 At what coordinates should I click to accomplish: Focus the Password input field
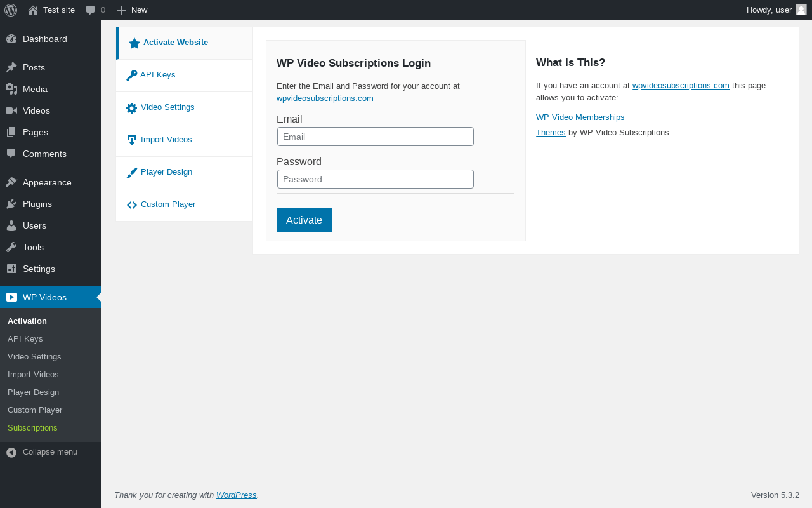pyautogui.click(x=376, y=179)
